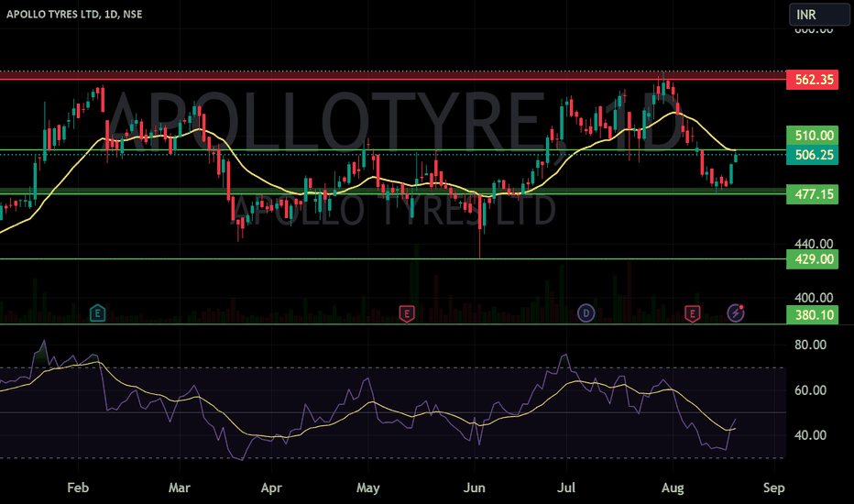Screen dimensions: 854x504
Task: Select the red 562.35 price label
Action: pyautogui.click(x=812, y=80)
